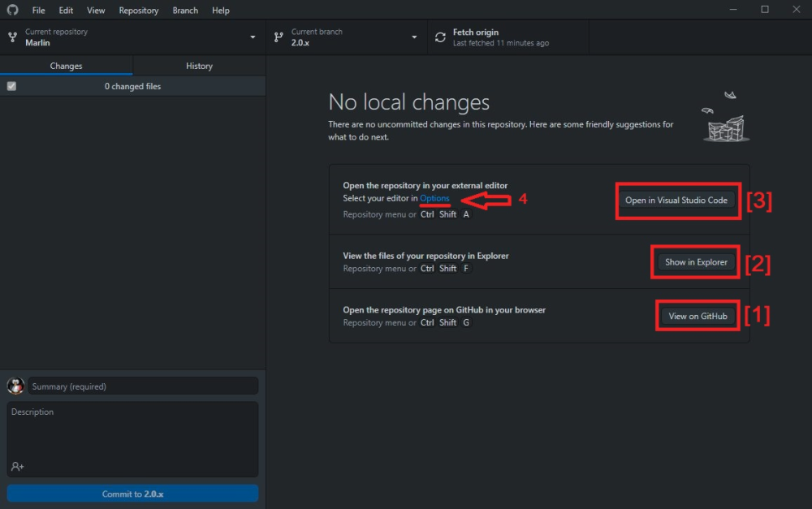Follow the Options link for editor selection
Screen dimensions: 812x509
point(434,198)
